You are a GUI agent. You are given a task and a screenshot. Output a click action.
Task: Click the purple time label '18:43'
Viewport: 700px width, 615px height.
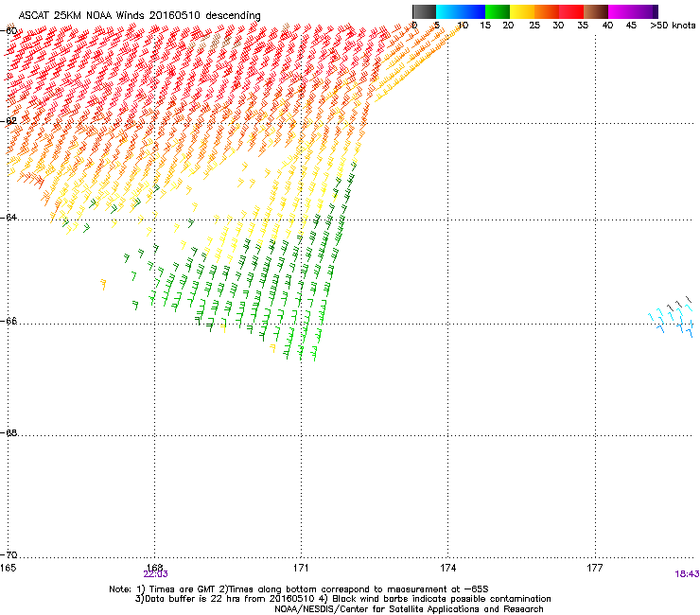687,574
